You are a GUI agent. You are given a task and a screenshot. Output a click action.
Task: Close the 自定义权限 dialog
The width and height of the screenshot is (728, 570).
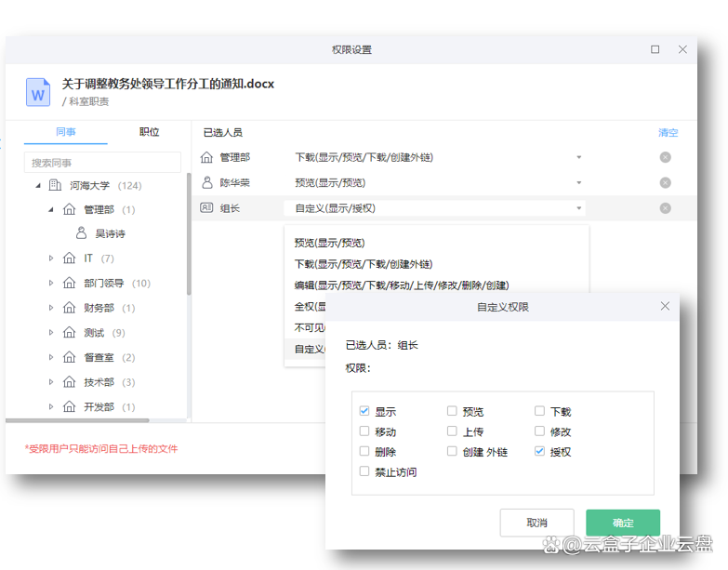coord(665,306)
